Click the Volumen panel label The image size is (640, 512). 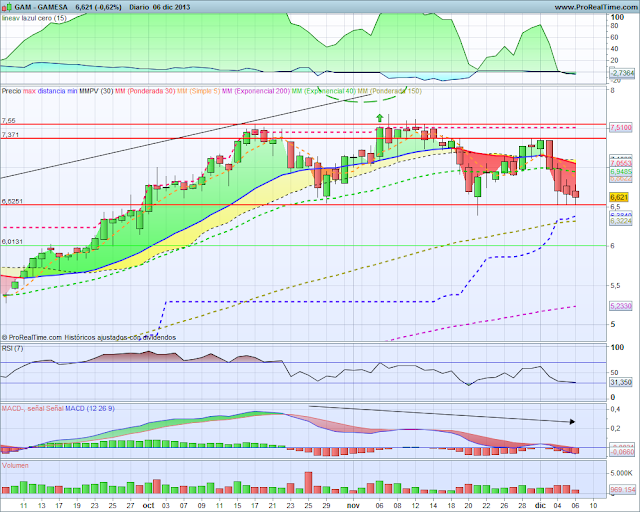tap(15, 465)
